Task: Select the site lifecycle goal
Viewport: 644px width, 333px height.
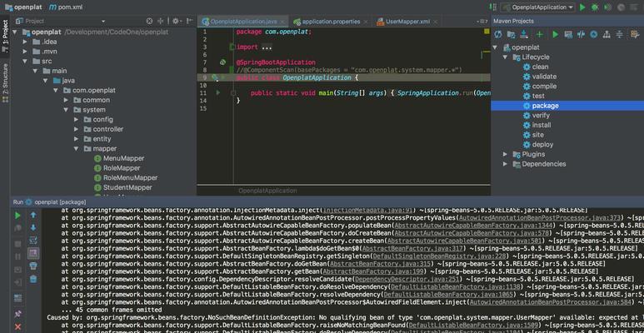Action: 537,135
